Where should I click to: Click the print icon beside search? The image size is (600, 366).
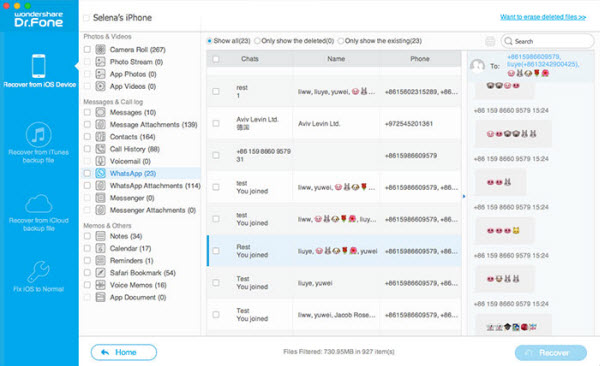point(490,41)
